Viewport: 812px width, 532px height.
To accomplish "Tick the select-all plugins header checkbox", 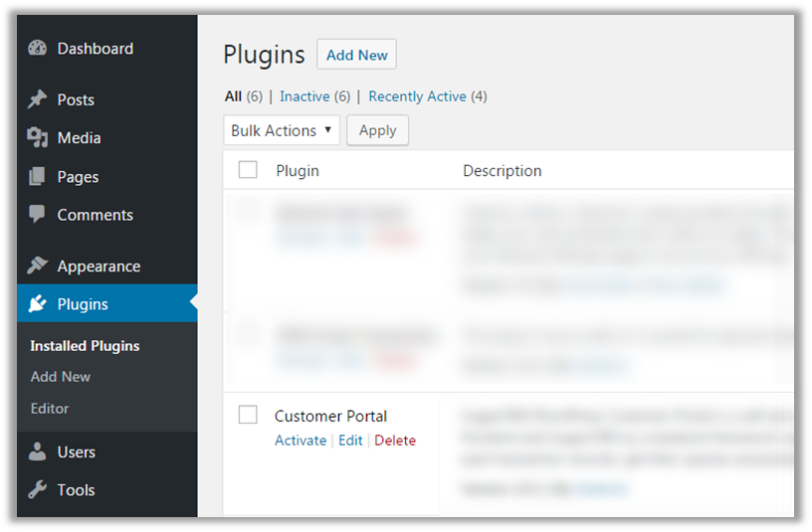I will pos(248,170).
